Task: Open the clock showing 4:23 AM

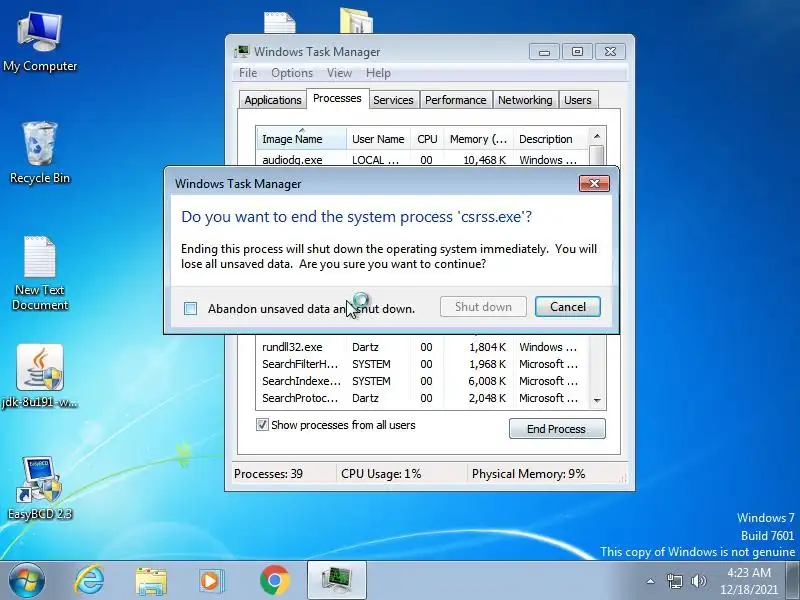Action: coord(749,581)
